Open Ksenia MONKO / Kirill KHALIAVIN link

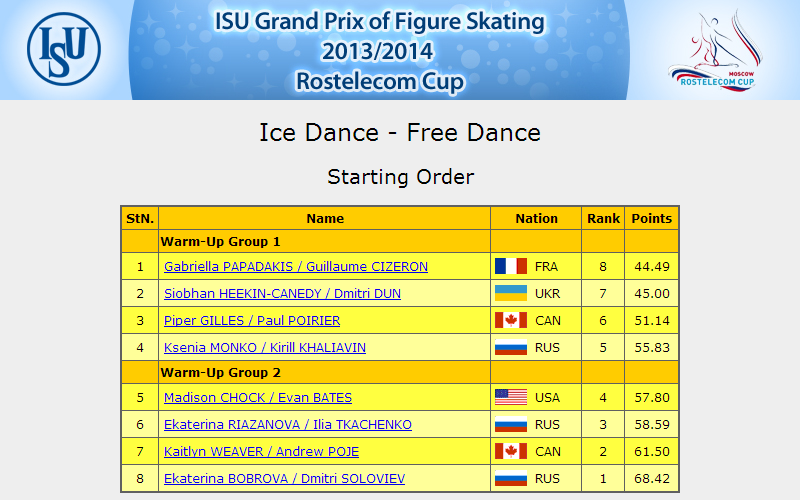(x=265, y=347)
